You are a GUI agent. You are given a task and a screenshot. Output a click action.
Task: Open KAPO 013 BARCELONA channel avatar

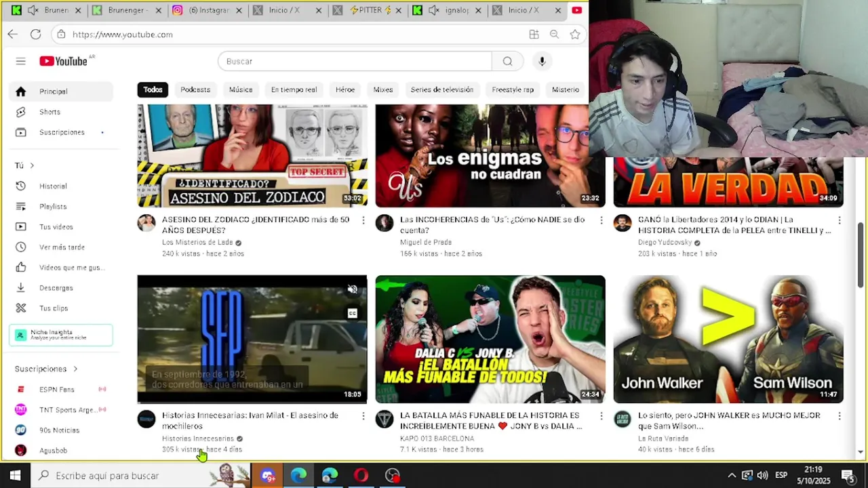pyautogui.click(x=384, y=419)
